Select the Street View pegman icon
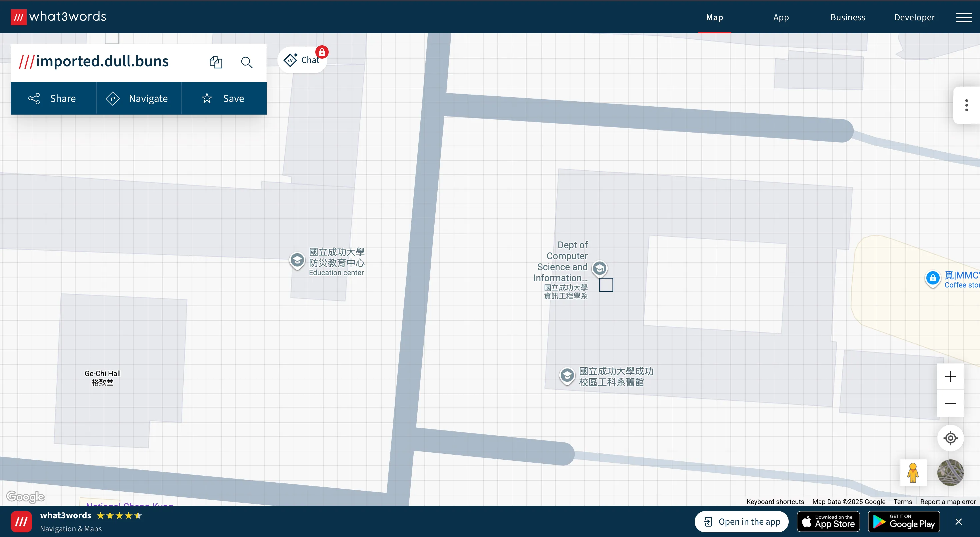This screenshot has height=537, width=980. click(x=913, y=472)
